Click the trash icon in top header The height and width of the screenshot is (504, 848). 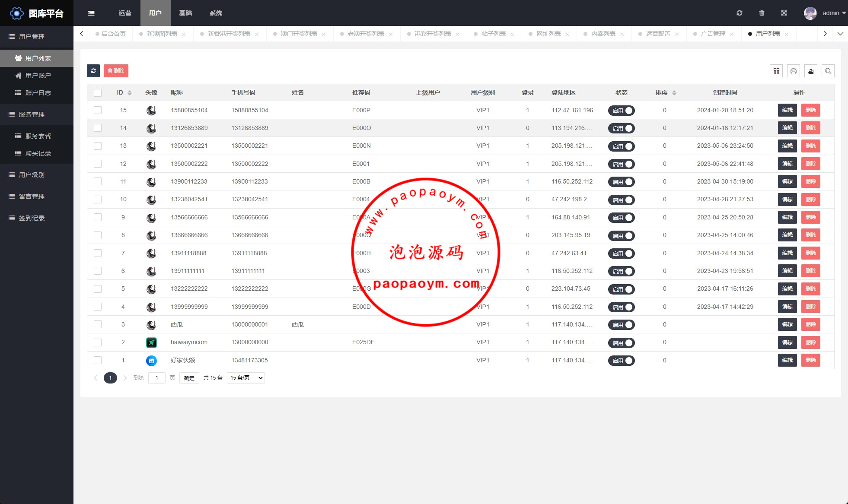coord(762,13)
